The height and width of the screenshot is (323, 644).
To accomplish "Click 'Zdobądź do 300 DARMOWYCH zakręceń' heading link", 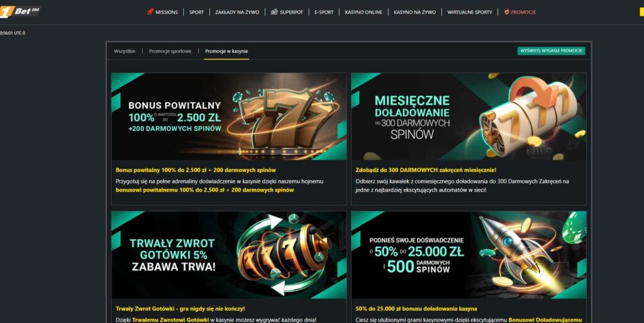I will (426, 170).
